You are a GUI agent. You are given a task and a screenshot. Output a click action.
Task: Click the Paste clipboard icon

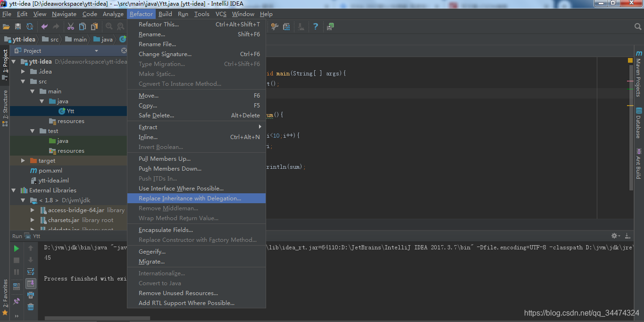click(x=94, y=27)
